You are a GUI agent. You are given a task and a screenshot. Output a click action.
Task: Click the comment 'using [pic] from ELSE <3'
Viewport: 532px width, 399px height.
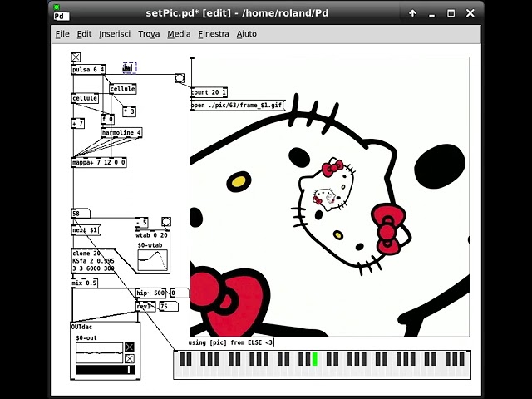click(230, 342)
